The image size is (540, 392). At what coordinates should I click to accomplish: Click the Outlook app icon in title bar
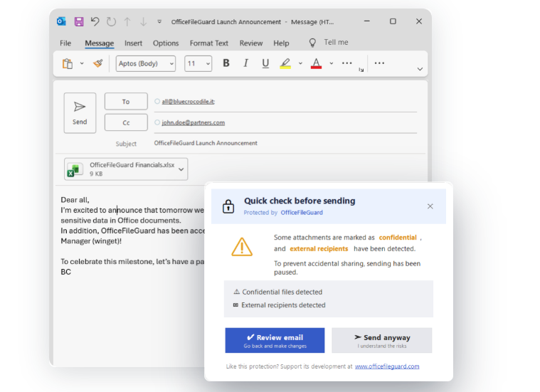click(x=61, y=21)
